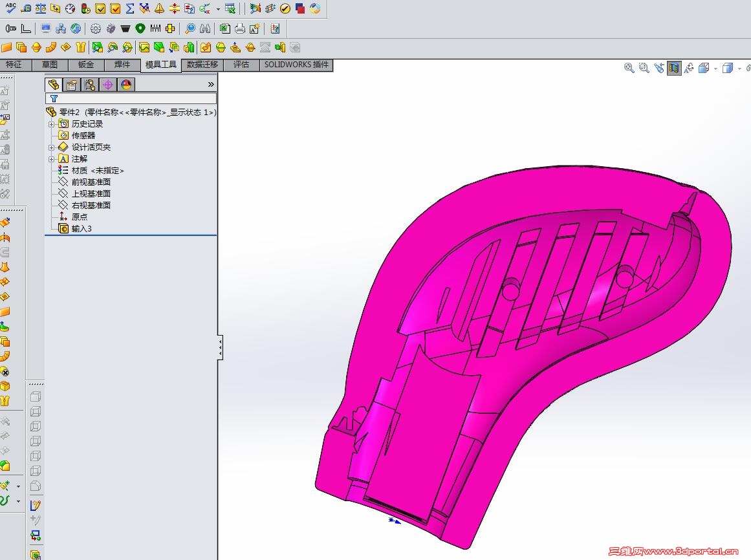Select the 模具工具 tab
This screenshot has width=751, height=560.
point(161,65)
